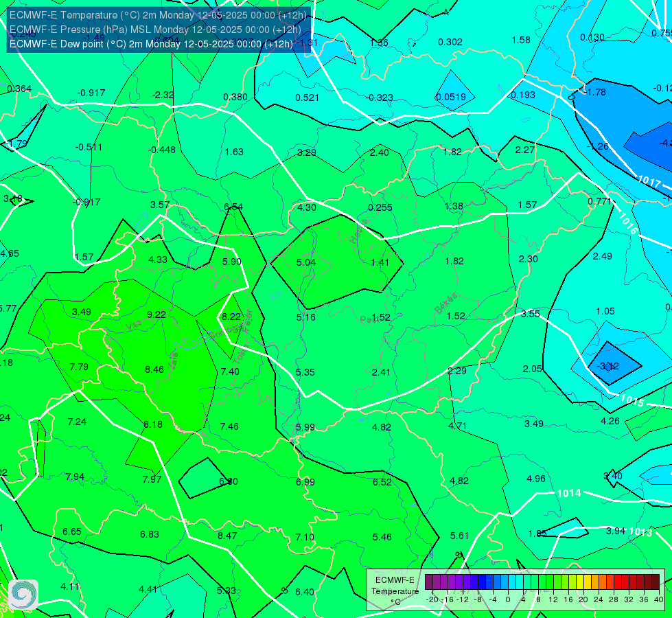Screen dimensions: 672x618
Task: Click the 1.41 dew point value
Action: [x=380, y=262]
